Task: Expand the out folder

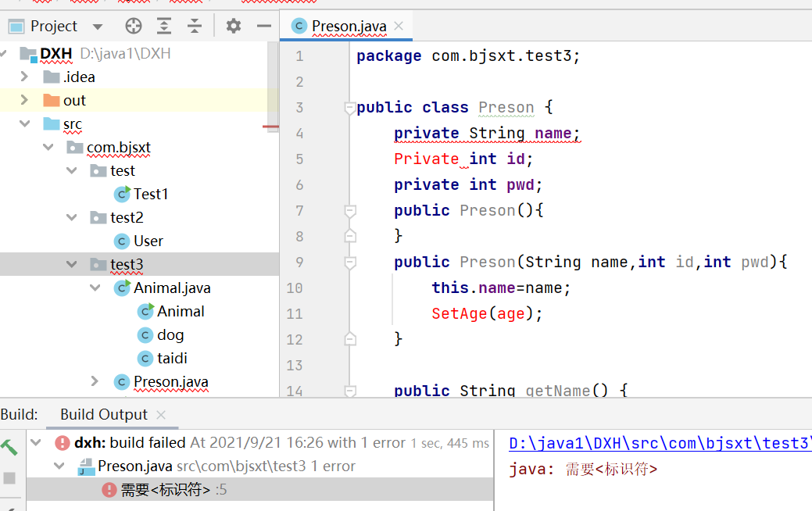Action: coord(23,100)
